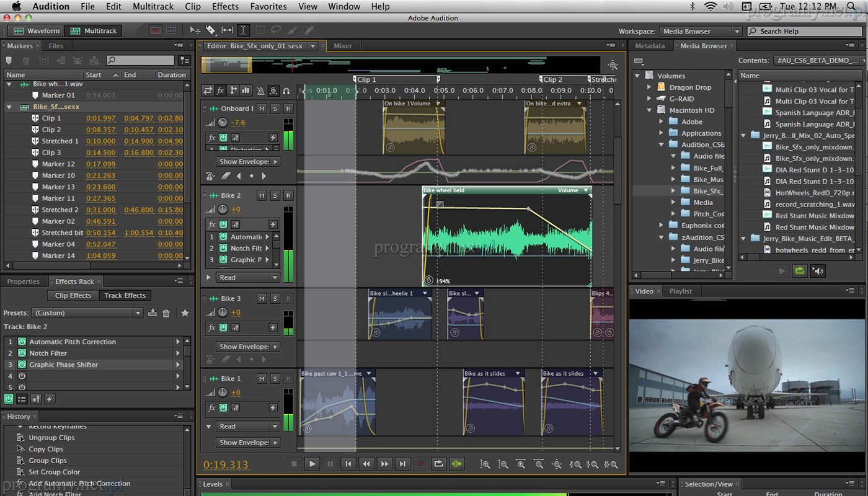Click the Media Browser preview play button
The width and height of the screenshot is (868, 496).
point(782,271)
